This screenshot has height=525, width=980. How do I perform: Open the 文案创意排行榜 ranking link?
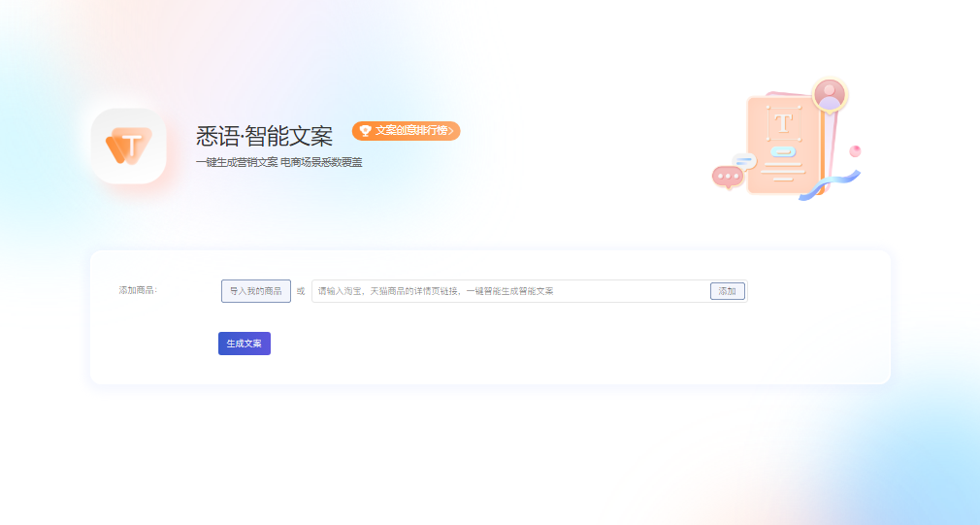tap(407, 131)
